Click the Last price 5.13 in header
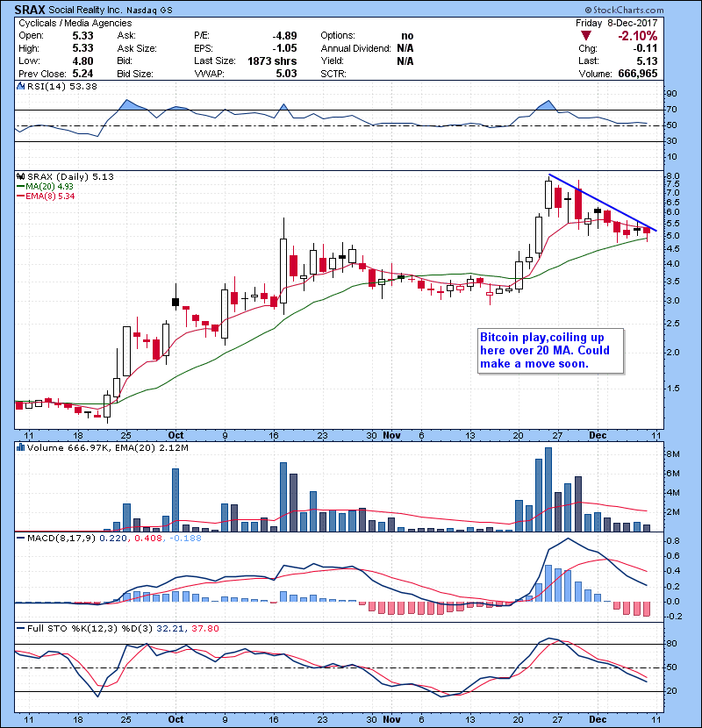The height and width of the screenshot is (728, 702). tap(648, 61)
